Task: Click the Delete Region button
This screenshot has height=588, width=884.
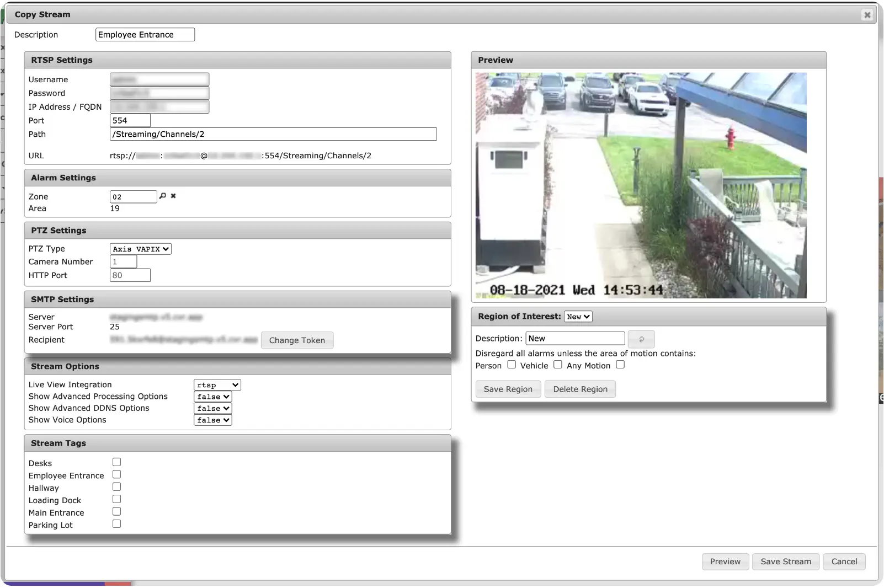Action: pos(580,389)
